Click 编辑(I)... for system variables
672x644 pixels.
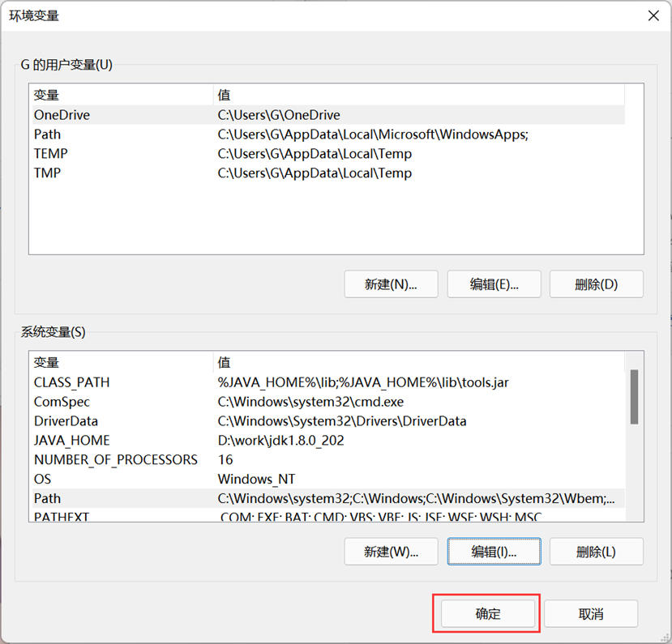pos(494,552)
